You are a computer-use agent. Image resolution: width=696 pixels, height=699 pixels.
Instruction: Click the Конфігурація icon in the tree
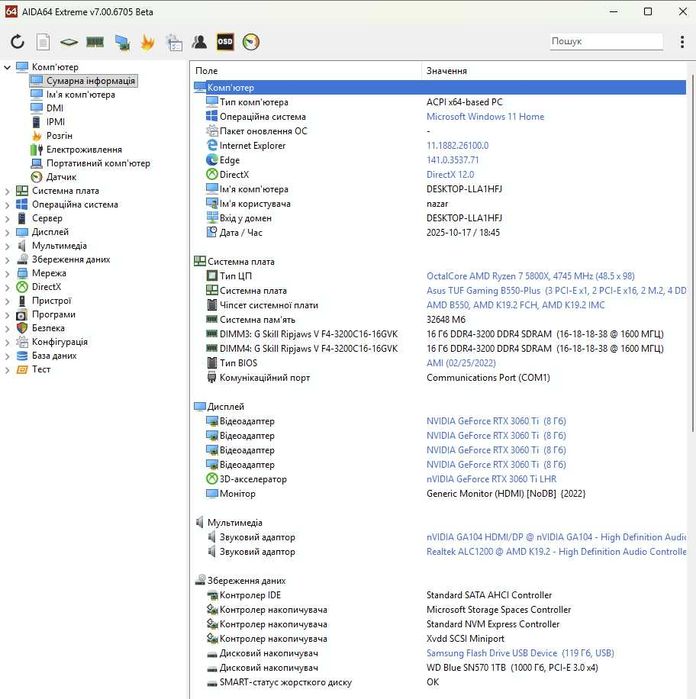tap(22, 342)
